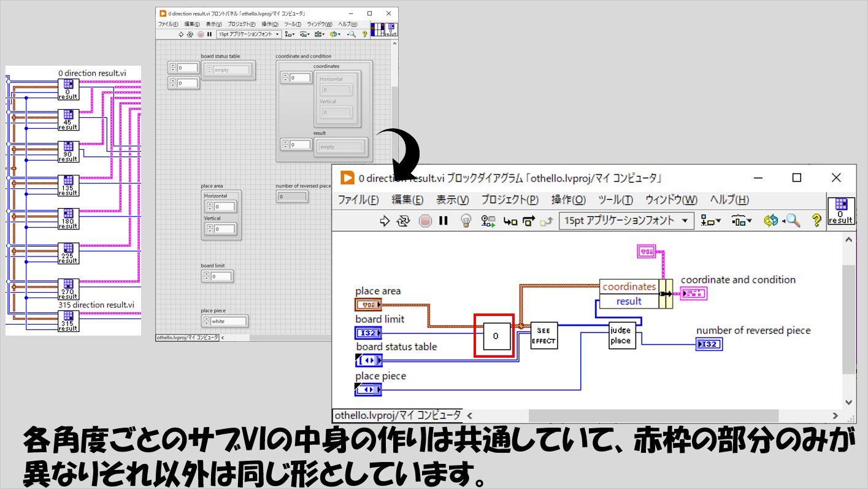Expand the Distribute Objects dropdown in block diagram
868x489 pixels.
pos(742,221)
